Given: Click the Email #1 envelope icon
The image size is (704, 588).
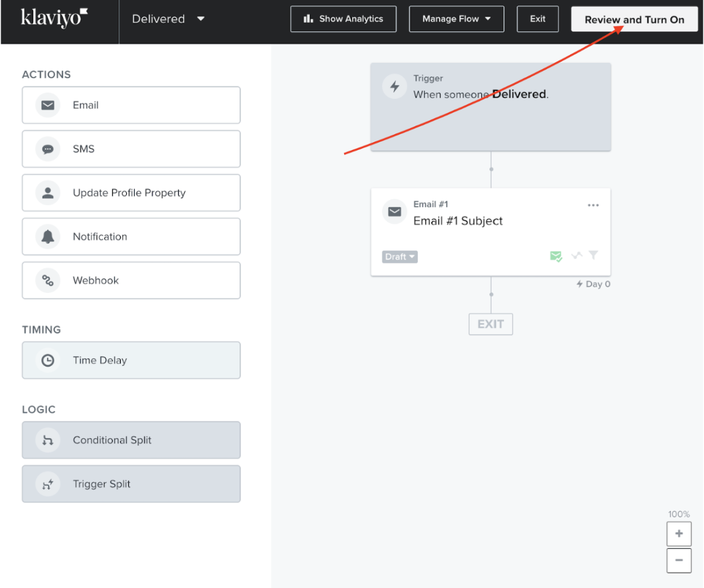Looking at the screenshot, I should click(395, 212).
